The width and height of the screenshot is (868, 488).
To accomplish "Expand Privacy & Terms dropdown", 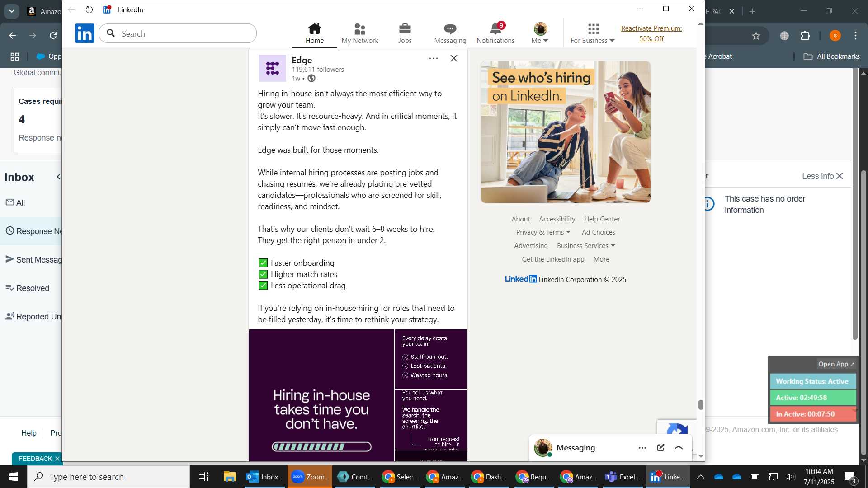I will pyautogui.click(x=543, y=232).
